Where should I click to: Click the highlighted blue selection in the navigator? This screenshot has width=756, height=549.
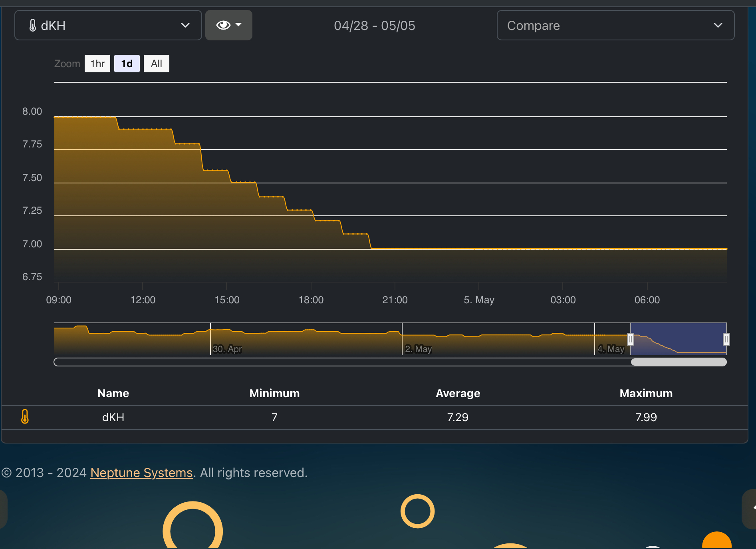(x=678, y=339)
